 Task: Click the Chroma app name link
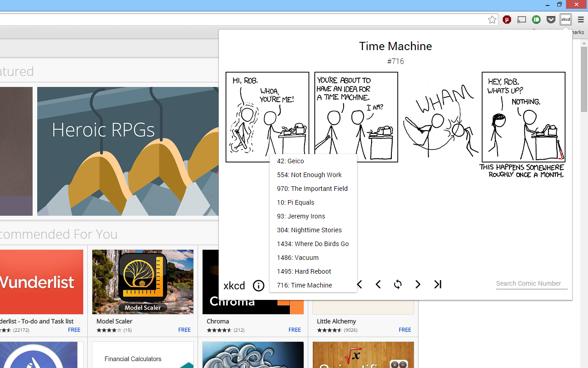point(218,321)
